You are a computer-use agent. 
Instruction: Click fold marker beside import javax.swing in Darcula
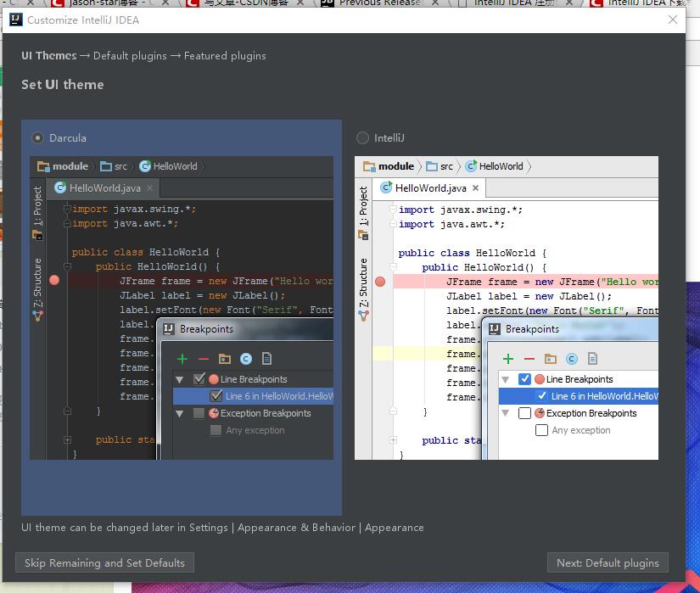pos(67,209)
